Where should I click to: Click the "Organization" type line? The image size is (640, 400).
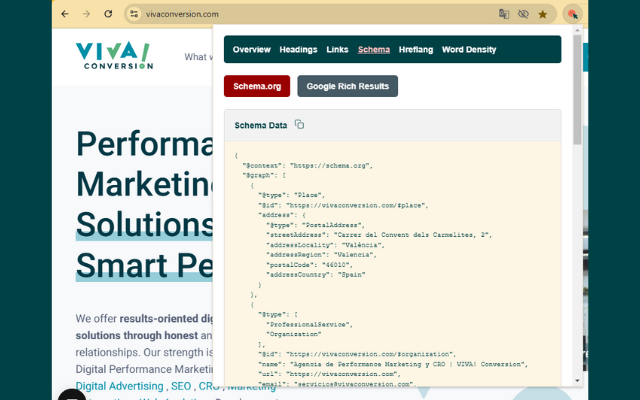293,334
